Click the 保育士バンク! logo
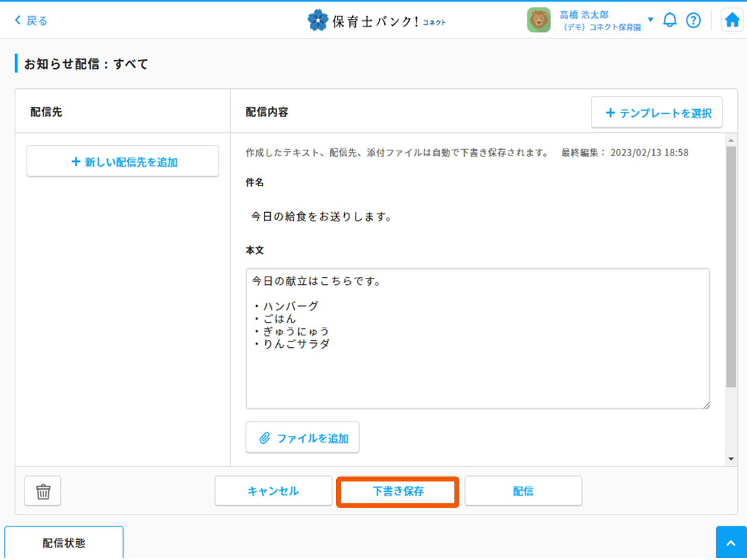This screenshot has width=747, height=560. click(x=377, y=20)
